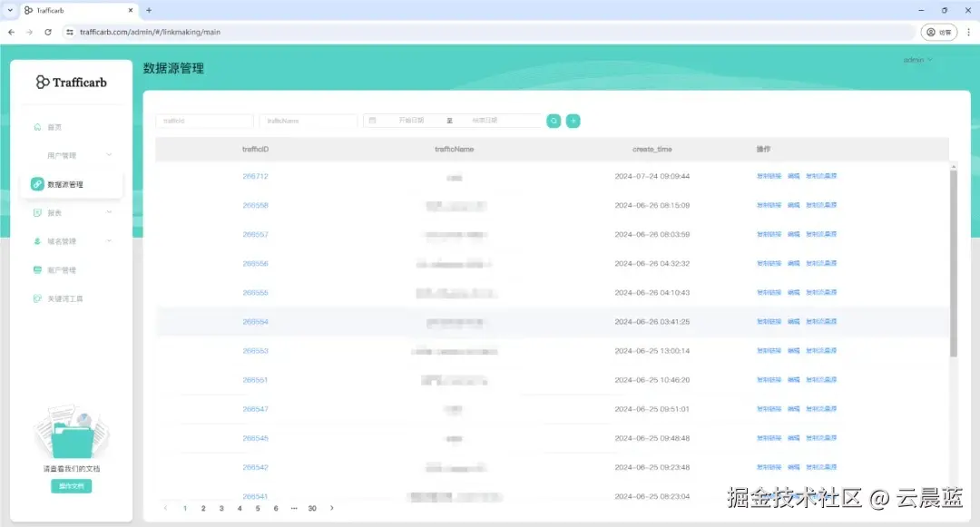
Task: Click the browser back arrow
Action: (x=11, y=32)
